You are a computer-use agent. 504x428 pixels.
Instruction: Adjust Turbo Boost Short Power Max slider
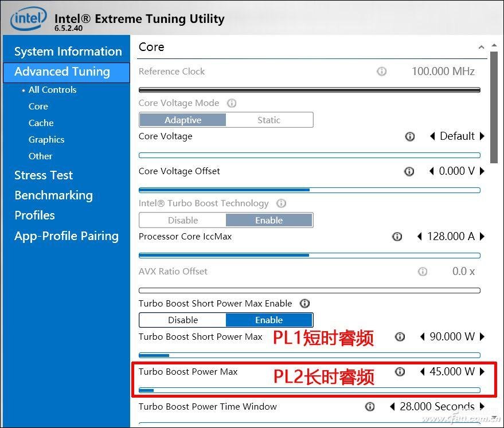point(310,355)
